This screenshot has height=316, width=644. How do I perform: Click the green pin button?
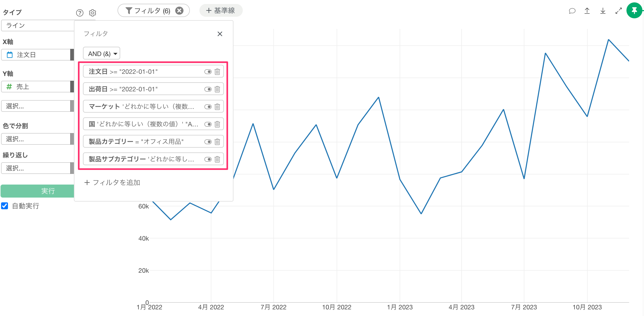coord(634,11)
